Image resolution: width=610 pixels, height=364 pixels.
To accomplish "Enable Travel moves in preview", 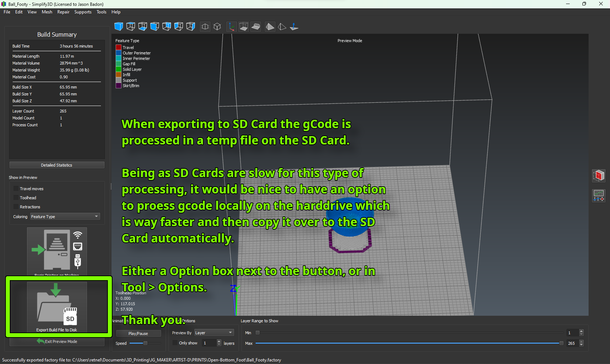I will point(16,189).
